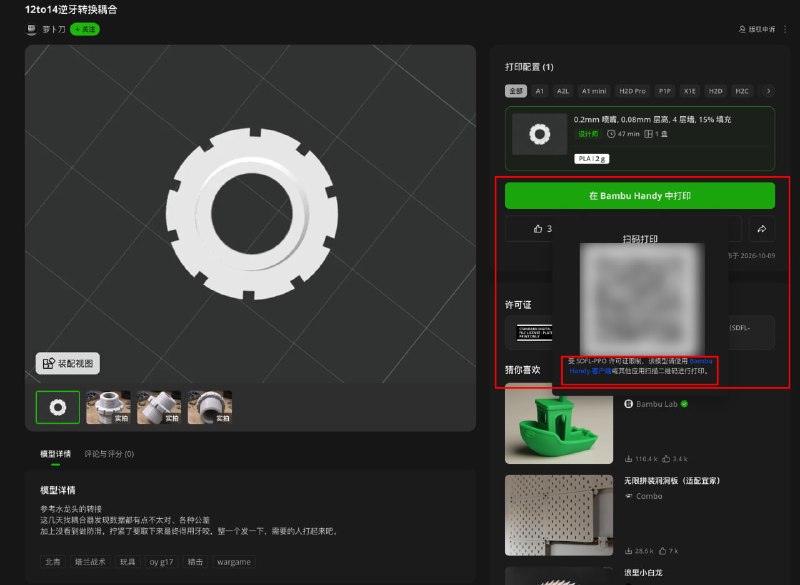This screenshot has width=800, height=585.
Task: Click the PLA 2 g filament label
Action: 592,159
